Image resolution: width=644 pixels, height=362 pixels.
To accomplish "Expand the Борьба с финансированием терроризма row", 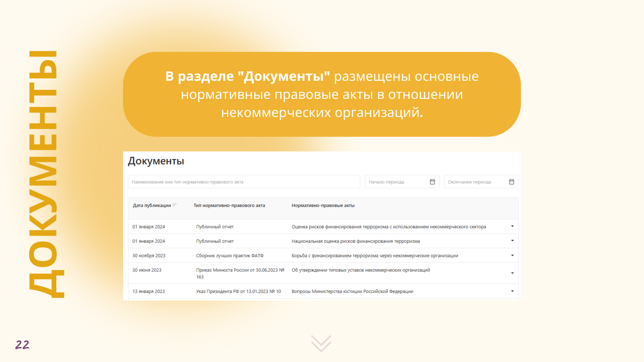I will click(512, 255).
